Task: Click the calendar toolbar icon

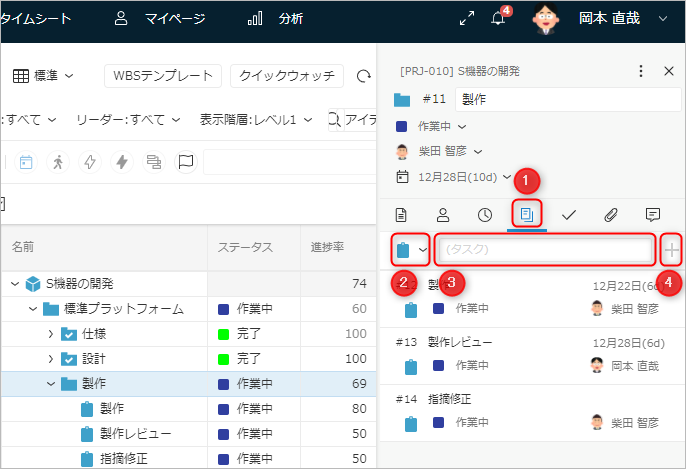Action: coord(26,162)
